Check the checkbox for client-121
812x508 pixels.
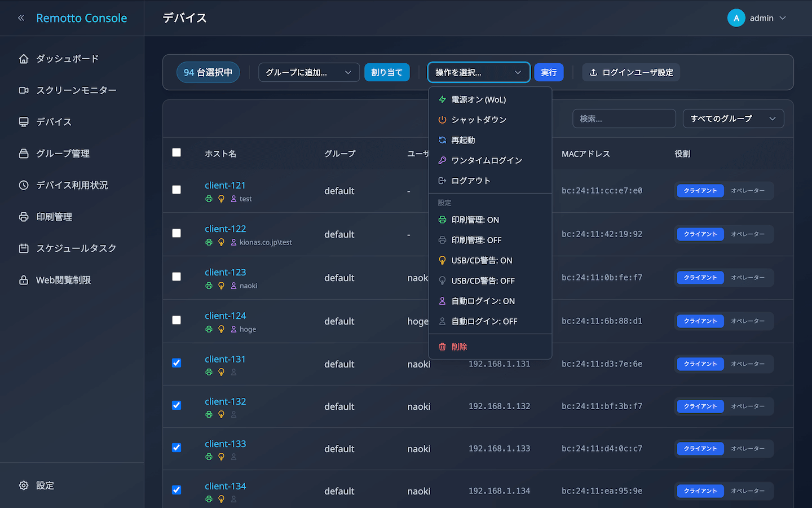tap(176, 190)
